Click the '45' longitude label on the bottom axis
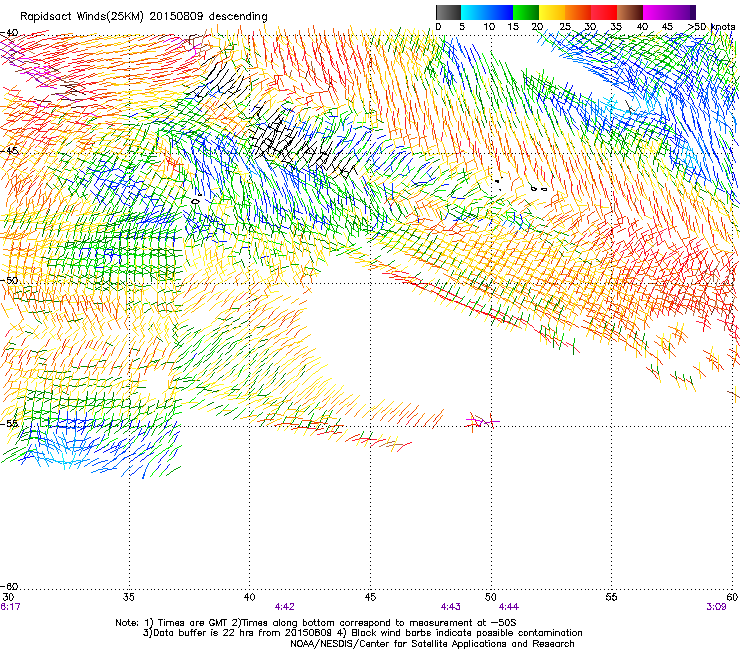 tap(370, 597)
